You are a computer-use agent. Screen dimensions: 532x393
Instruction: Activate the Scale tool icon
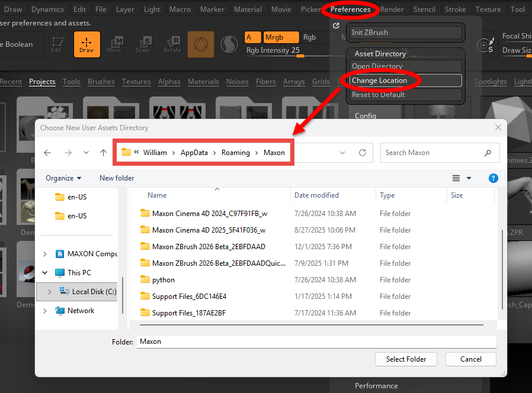pos(143,44)
